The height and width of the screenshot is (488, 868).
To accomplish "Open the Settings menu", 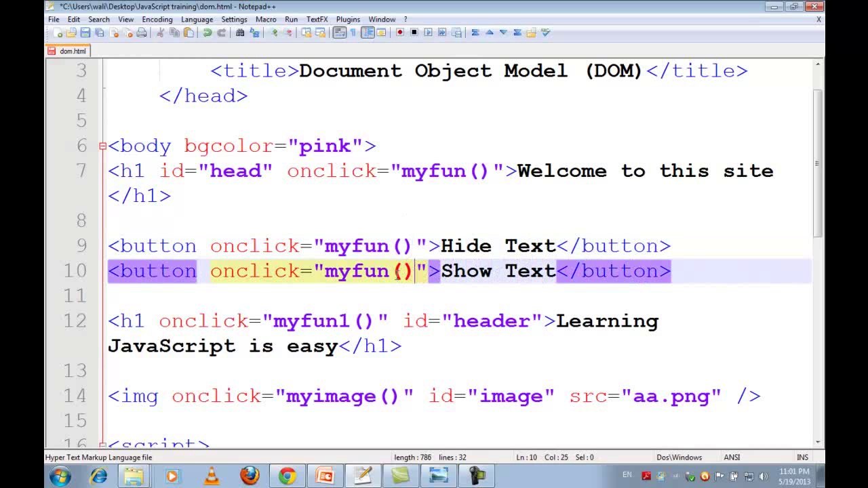I will (x=234, y=20).
